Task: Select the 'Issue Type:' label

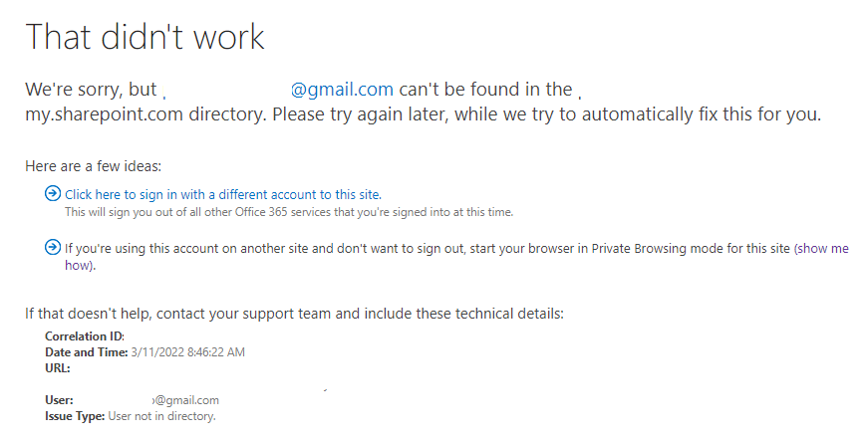Action: [x=75, y=416]
